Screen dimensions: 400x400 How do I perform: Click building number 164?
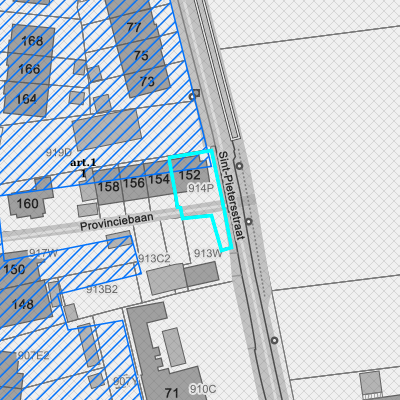tap(26, 99)
